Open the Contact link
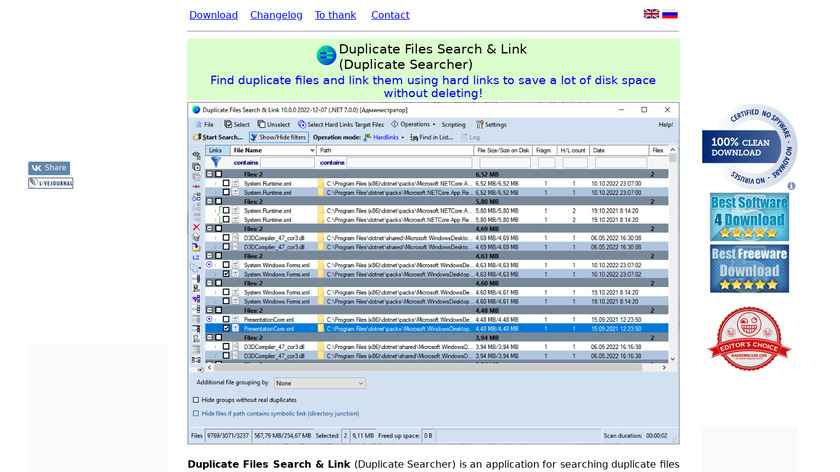Image resolution: width=840 pixels, height=472 pixels. [x=390, y=15]
